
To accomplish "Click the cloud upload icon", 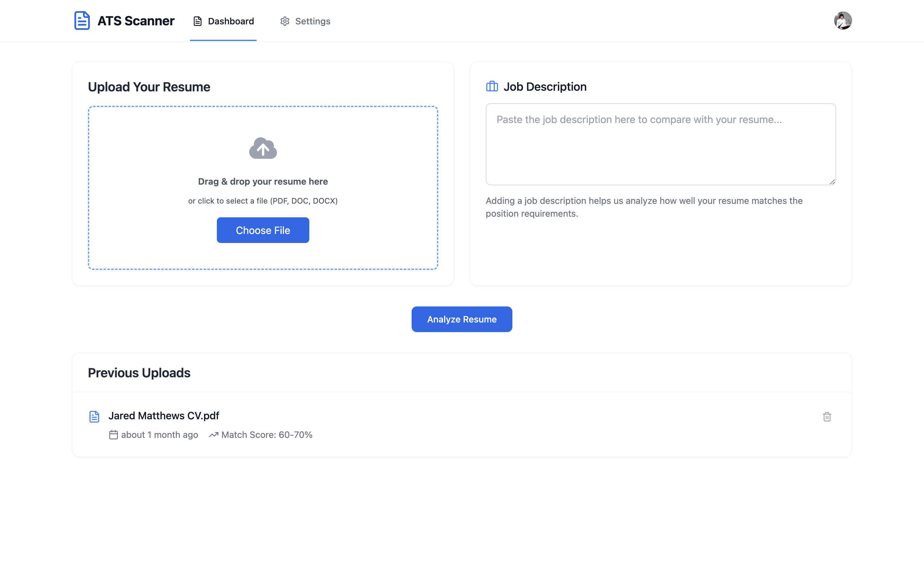I will tap(263, 148).
